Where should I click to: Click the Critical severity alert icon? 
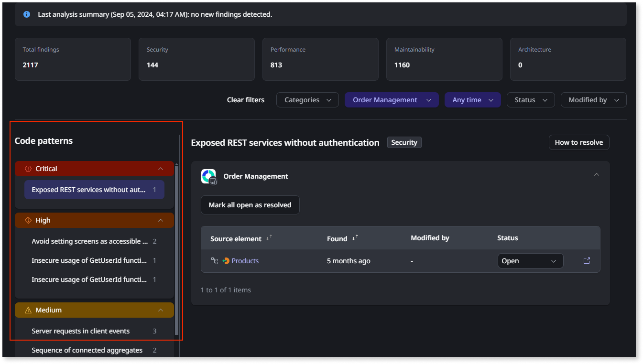tap(28, 169)
